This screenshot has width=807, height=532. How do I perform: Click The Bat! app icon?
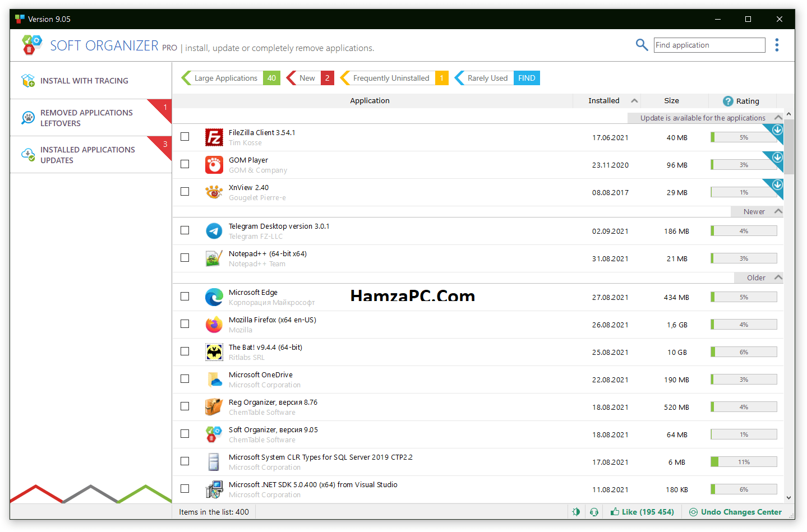click(x=214, y=352)
